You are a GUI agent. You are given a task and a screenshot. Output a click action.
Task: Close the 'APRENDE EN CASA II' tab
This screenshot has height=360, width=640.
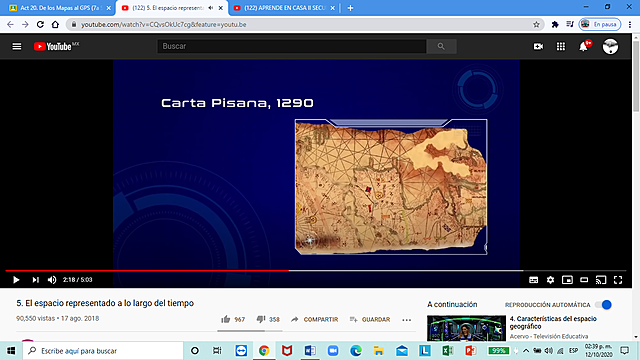[x=333, y=8]
